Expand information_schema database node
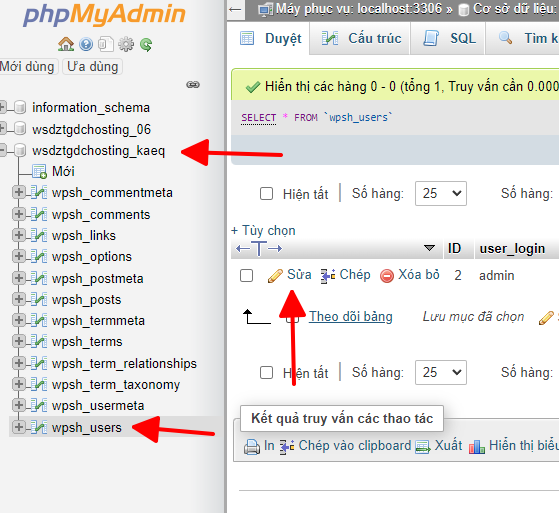 [2, 107]
